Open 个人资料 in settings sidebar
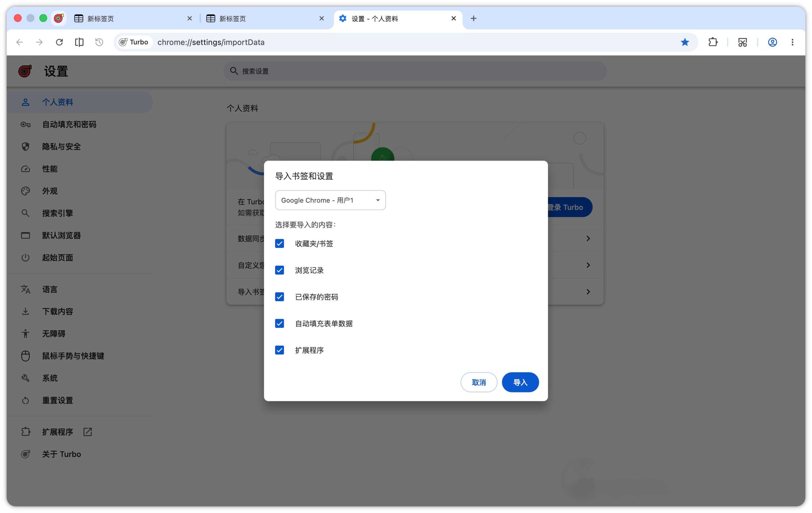This screenshot has width=812, height=513. (x=80, y=102)
